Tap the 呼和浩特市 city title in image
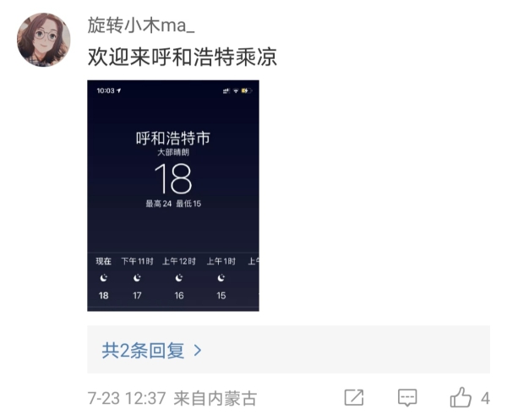The width and height of the screenshot is (507, 420). tap(173, 138)
